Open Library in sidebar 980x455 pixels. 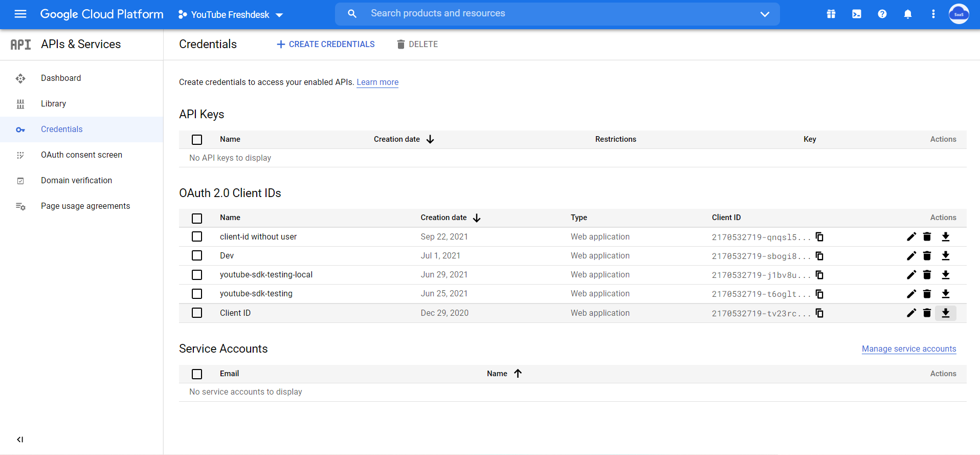(x=81, y=103)
